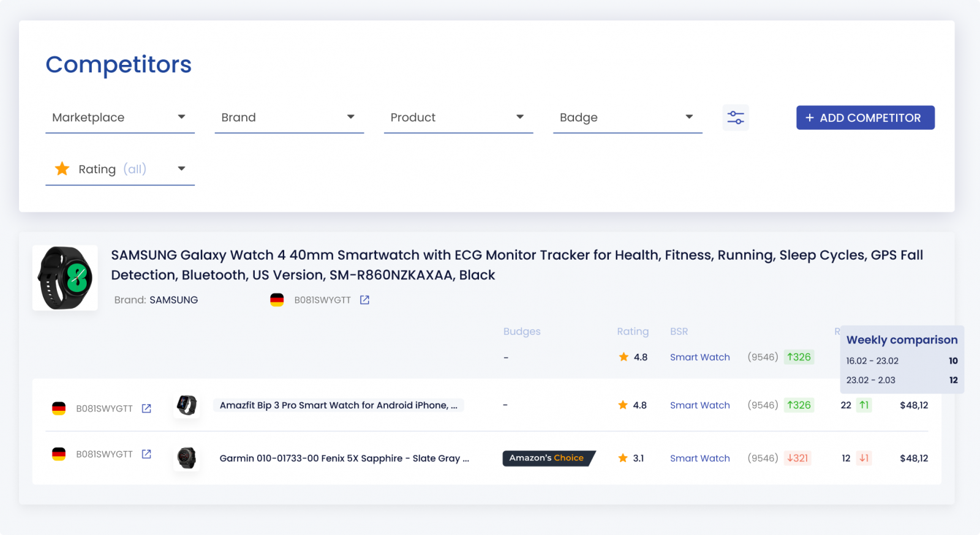The image size is (980, 535).
Task: Click the red down arrow rank indicator
Action: [x=864, y=458]
